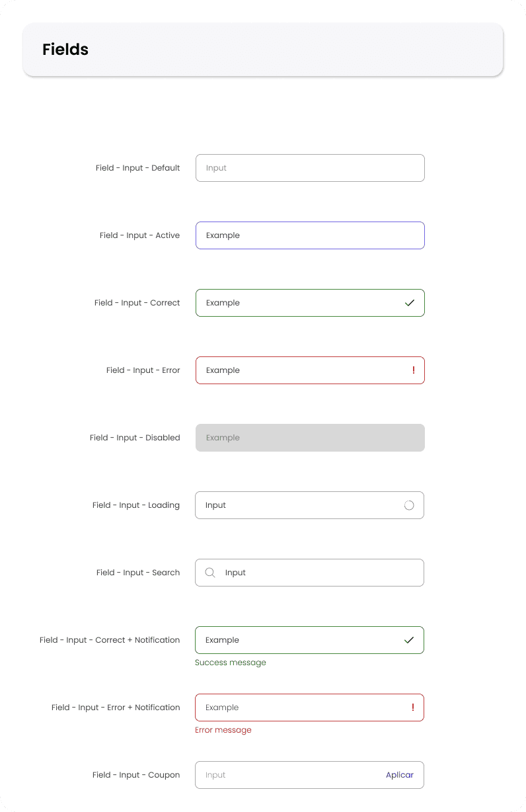Click the magnifying glass search icon
Viewport: 526px width, 812px height.
pyautogui.click(x=210, y=573)
